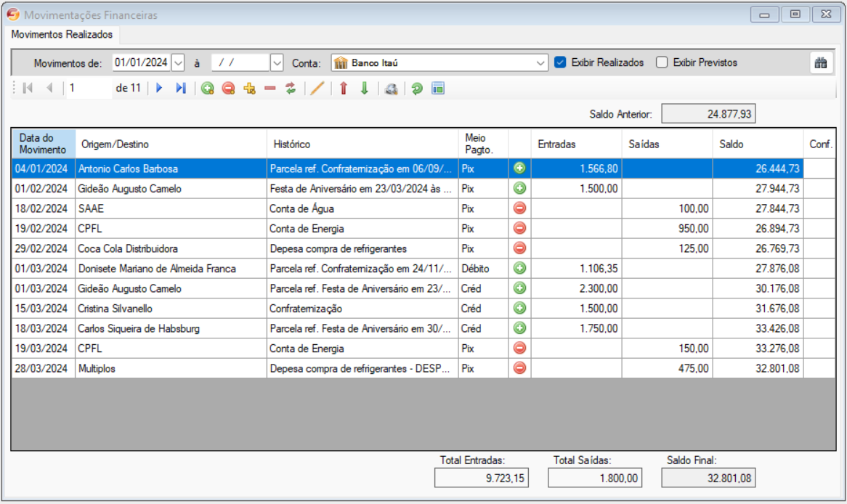The height and width of the screenshot is (504, 847).
Task: Open the start date picker dropdown
Action: [x=179, y=63]
